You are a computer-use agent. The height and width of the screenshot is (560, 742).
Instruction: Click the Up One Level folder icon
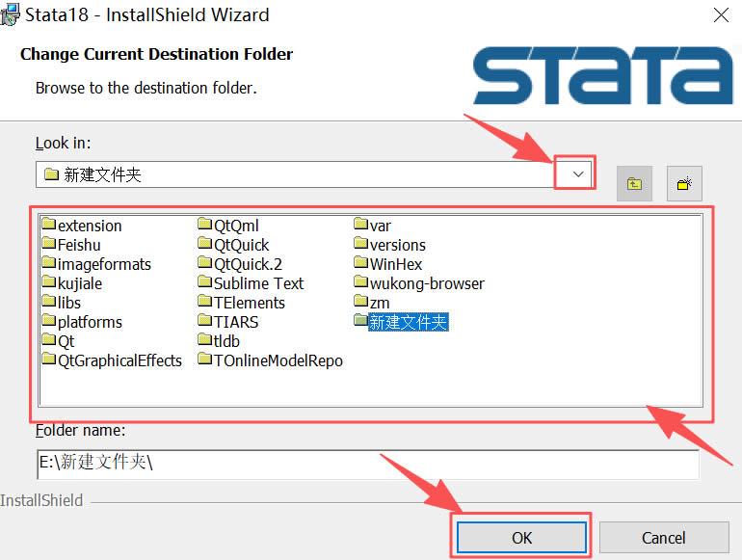634,183
